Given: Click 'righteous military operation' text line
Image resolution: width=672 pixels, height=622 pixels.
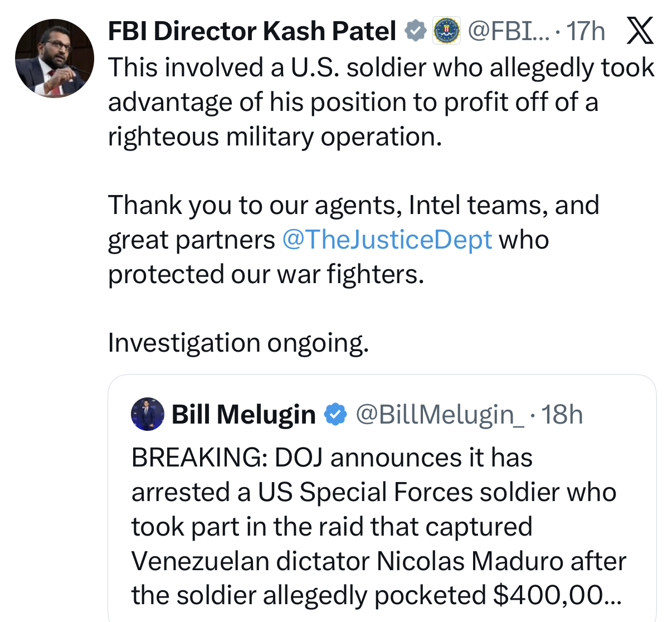Looking at the screenshot, I should coord(275,137).
